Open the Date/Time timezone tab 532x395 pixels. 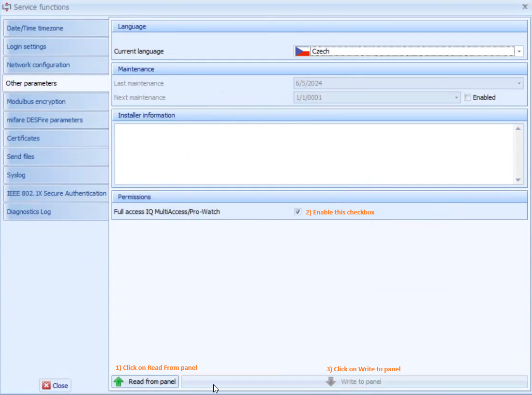(56, 28)
